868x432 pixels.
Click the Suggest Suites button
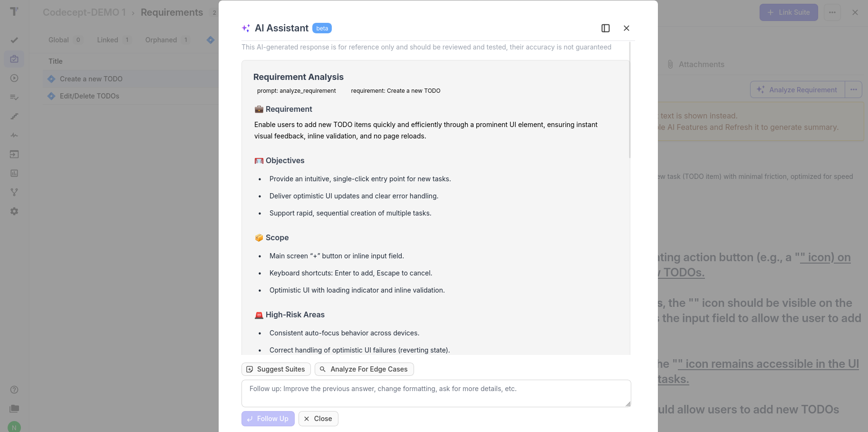click(x=276, y=369)
